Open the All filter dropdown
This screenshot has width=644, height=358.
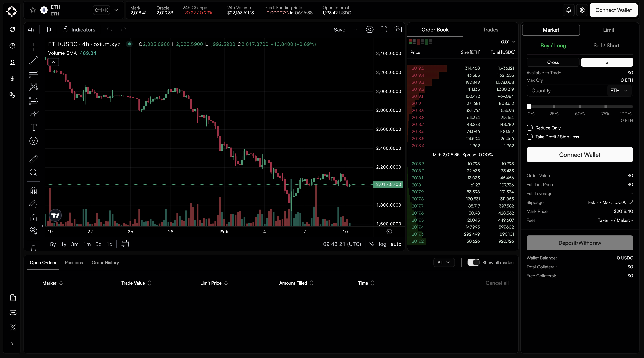coord(444,263)
